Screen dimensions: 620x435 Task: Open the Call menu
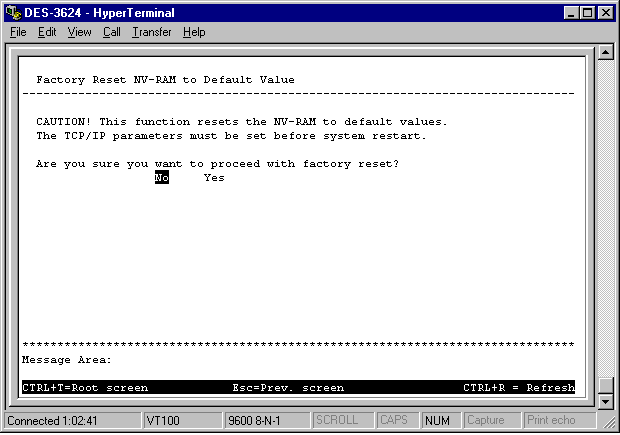[111, 32]
